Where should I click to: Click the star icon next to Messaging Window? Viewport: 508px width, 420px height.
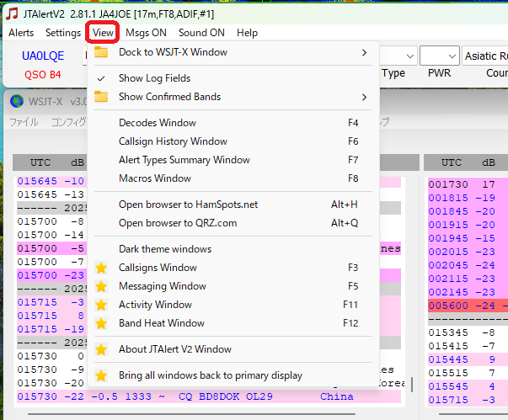pyautogui.click(x=101, y=286)
